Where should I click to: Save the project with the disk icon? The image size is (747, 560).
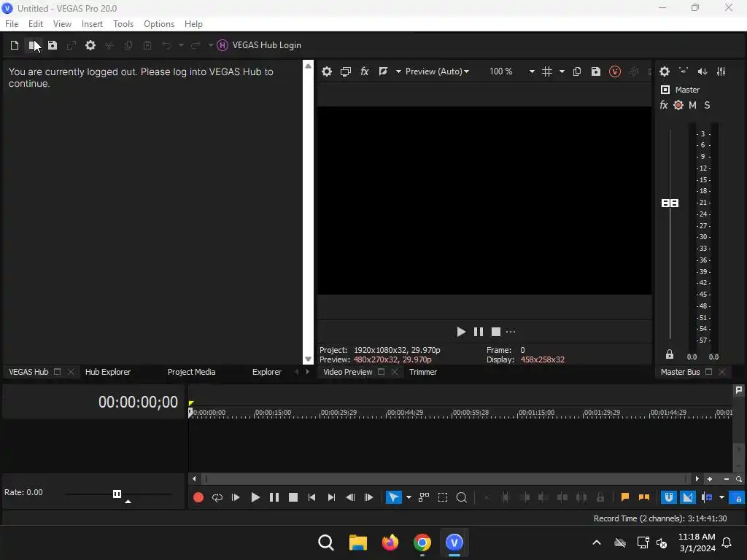53,45
